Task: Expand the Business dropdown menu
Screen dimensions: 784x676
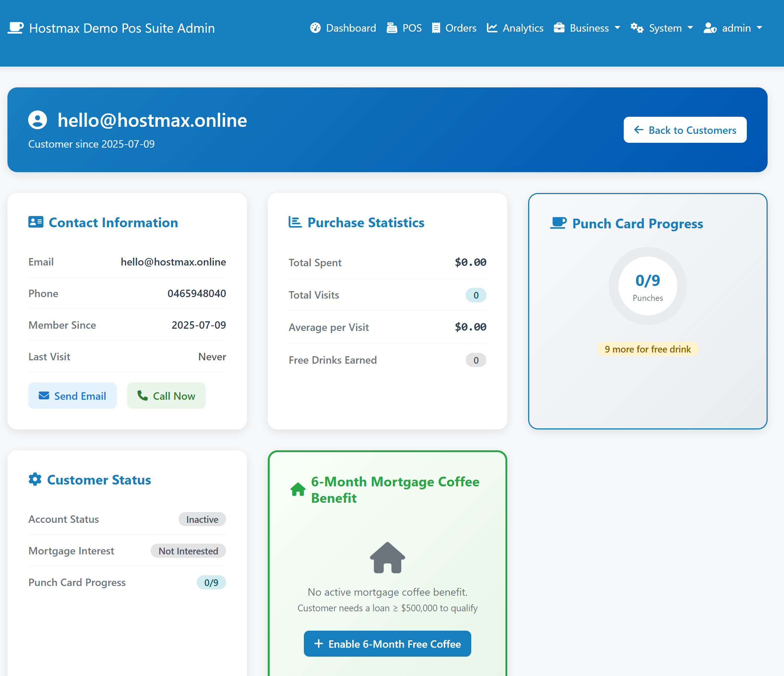Action: 587,28
